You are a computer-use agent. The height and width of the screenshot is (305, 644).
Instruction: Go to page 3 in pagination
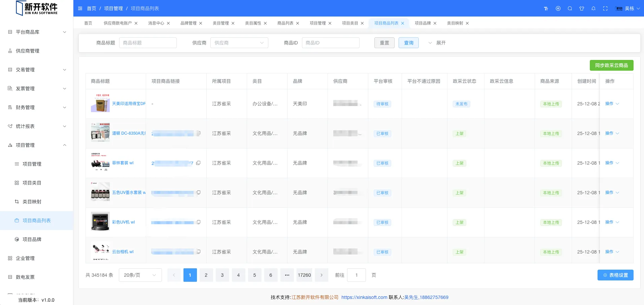222,275
